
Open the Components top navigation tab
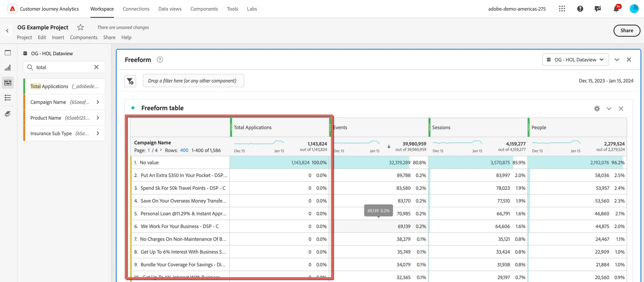point(204,9)
